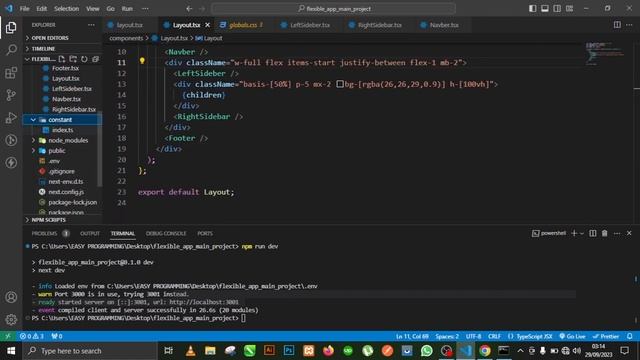
Task: Open the Edit menu
Action: pyautogui.click(x=41, y=9)
